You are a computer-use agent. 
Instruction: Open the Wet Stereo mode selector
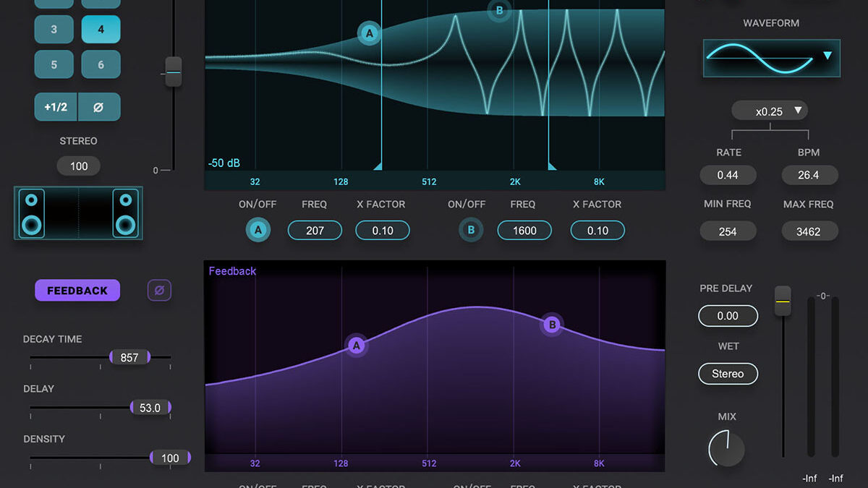[x=728, y=374]
